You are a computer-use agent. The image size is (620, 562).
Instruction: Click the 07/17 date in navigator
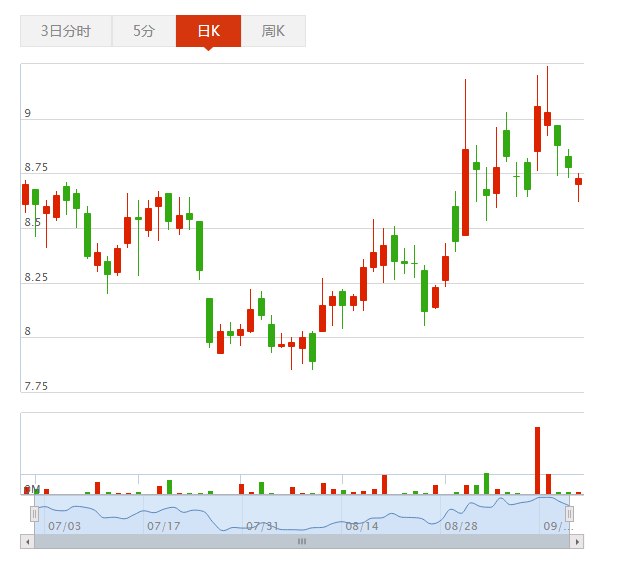(163, 525)
